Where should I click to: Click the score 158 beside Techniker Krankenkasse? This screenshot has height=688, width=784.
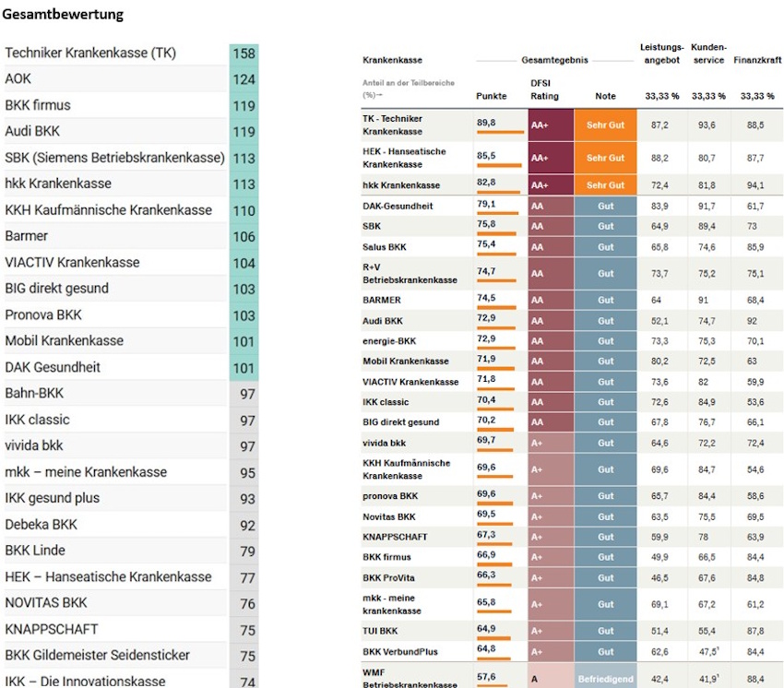click(244, 53)
